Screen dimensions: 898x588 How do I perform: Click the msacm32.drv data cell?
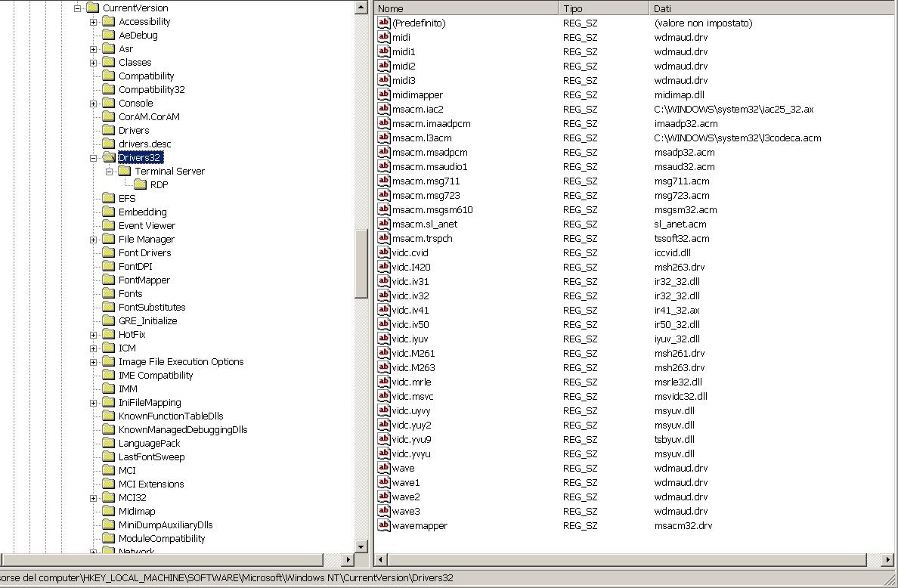[683, 525]
